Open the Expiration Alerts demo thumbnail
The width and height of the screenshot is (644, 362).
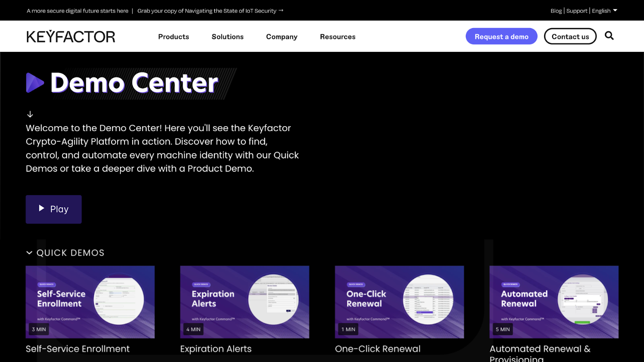click(x=245, y=302)
